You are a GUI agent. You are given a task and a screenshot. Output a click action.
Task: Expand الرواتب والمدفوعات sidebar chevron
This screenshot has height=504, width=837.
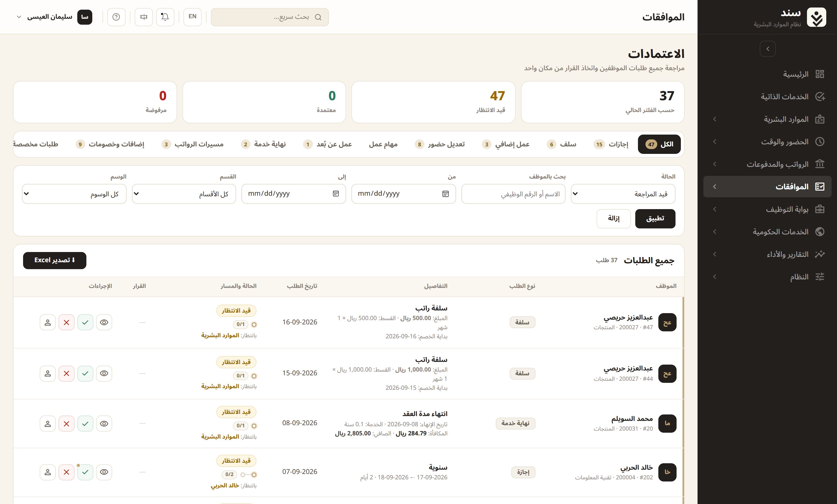click(x=714, y=164)
